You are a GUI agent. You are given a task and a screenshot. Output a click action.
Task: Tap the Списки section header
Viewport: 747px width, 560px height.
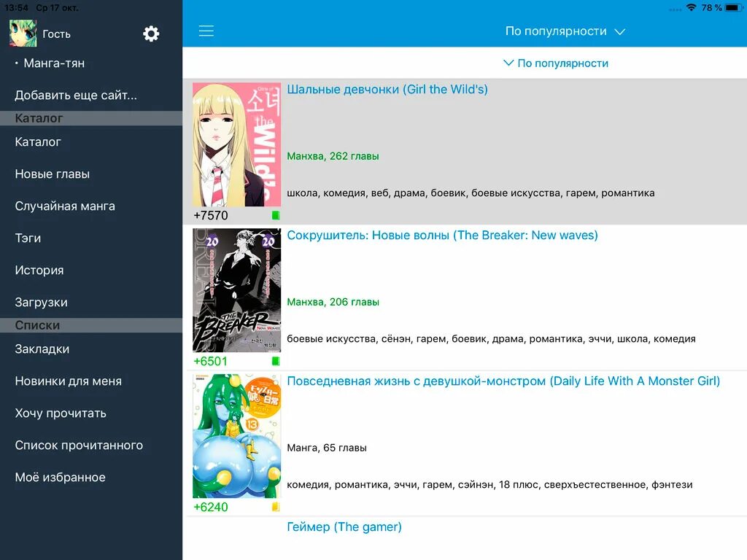pyautogui.click(x=91, y=325)
